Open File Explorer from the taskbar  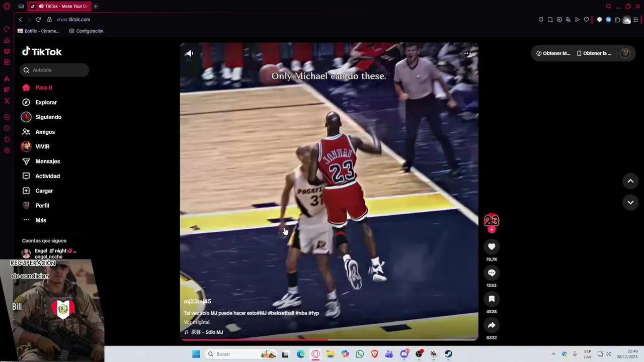[x=330, y=354]
